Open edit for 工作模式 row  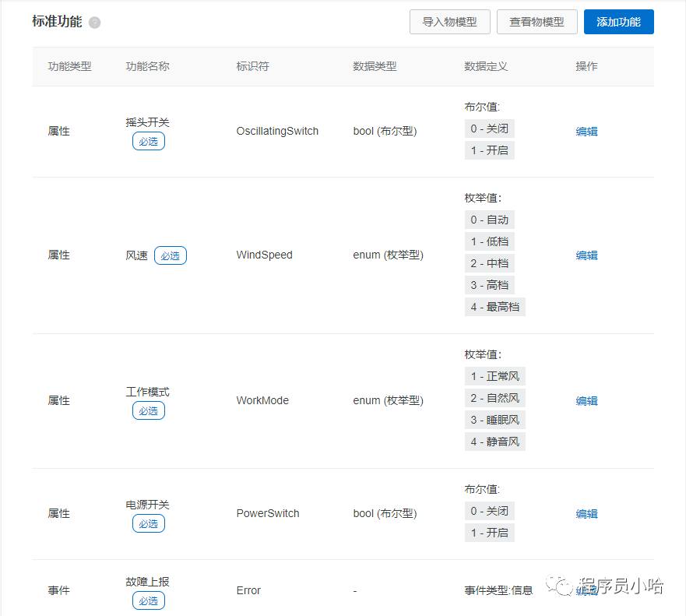(x=586, y=401)
